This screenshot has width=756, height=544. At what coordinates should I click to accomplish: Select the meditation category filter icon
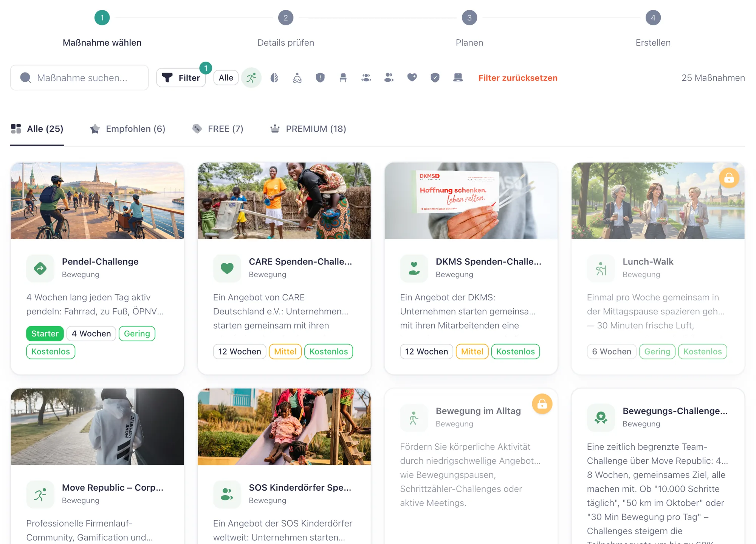point(297,78)
